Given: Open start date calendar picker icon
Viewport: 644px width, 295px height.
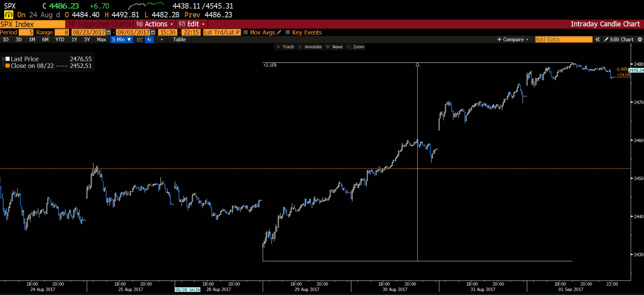Looking at the screenshot, I should pos(108,33).
